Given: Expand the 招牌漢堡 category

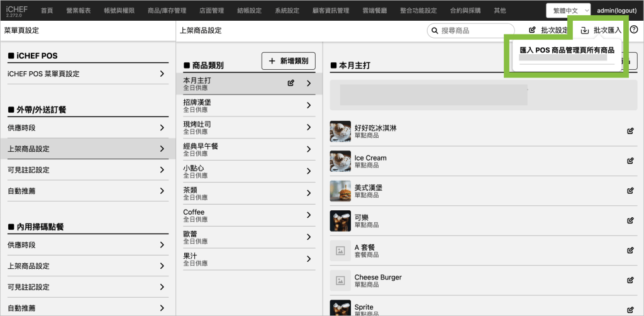Looking at the screenshot, I should pos(308,105).
